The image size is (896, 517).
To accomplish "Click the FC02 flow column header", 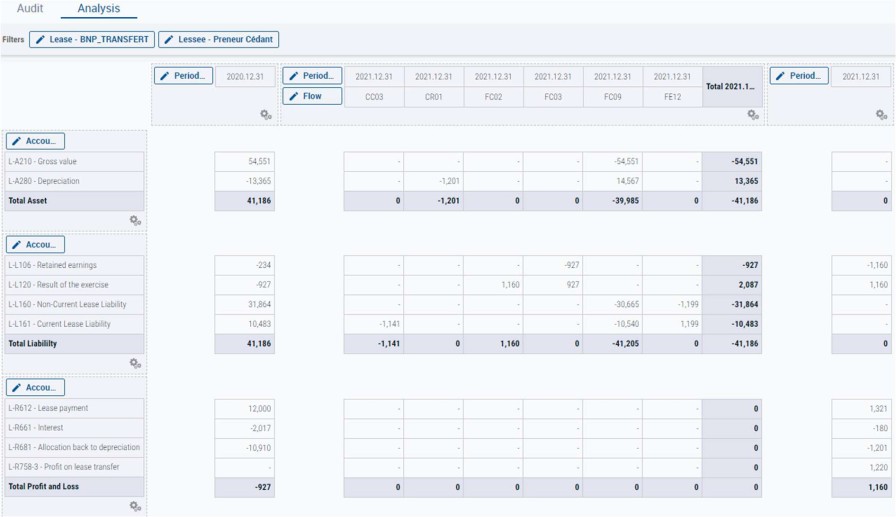I will click(493, 97).
